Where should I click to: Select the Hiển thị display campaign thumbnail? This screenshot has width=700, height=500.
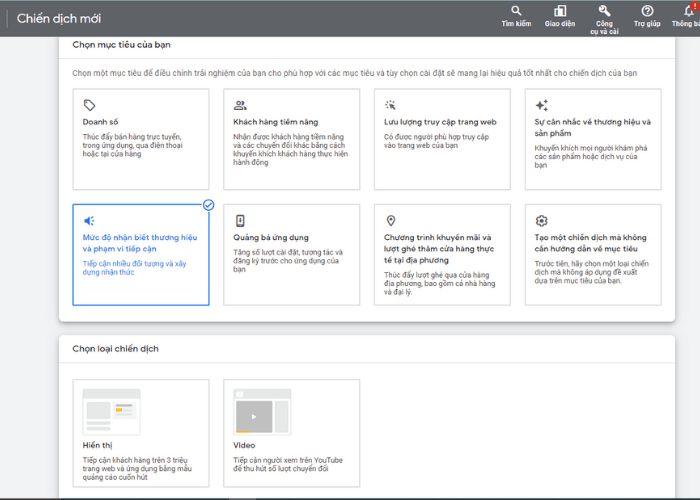[x=112, y=412]
